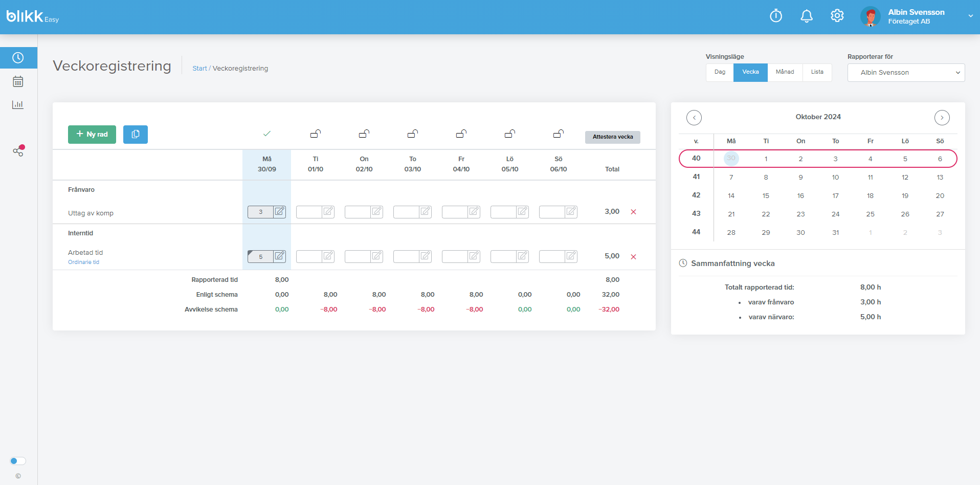980x485 pixels.
Task: Switch to Lista view tab
Action: point(817,72)
